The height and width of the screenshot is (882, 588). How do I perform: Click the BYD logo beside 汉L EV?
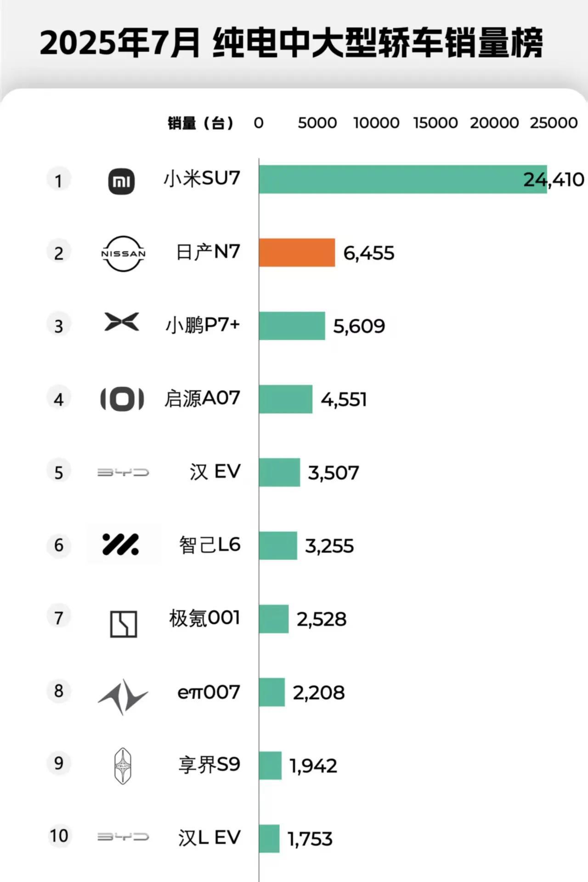pos(123,837)
